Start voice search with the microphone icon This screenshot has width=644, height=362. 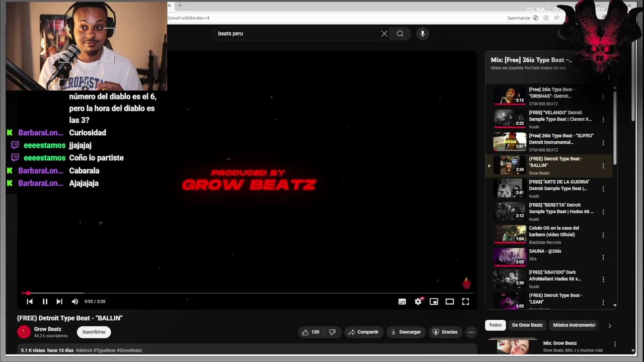click(422, 34)
